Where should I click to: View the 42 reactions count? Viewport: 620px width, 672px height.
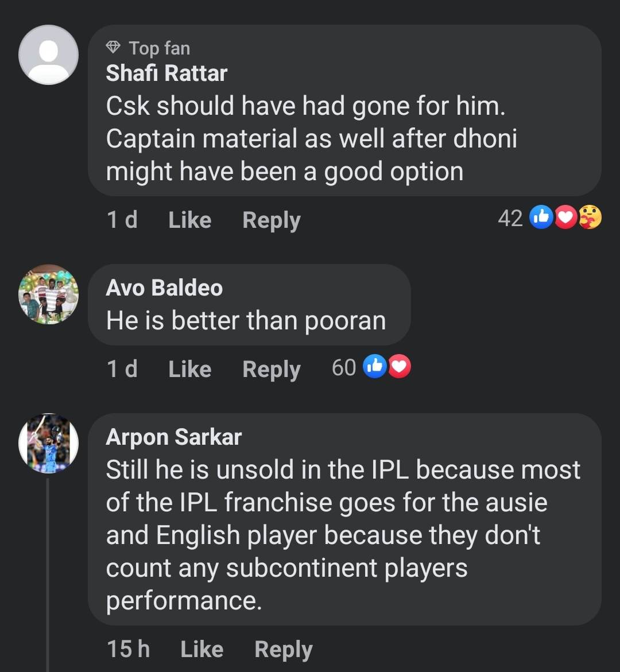[x=510, y=218]
